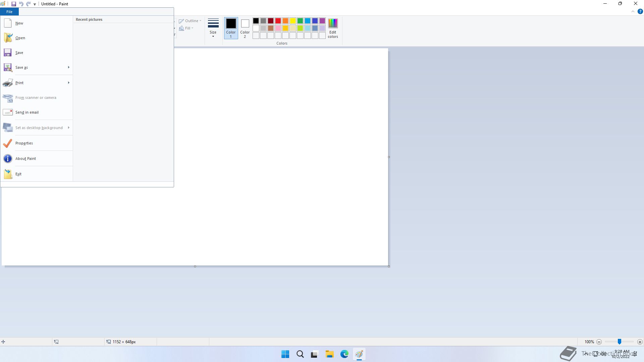Expand the Print submenu arrow
Image resolution: width=644 pixels, height=362 pixels.
[68, 83]
